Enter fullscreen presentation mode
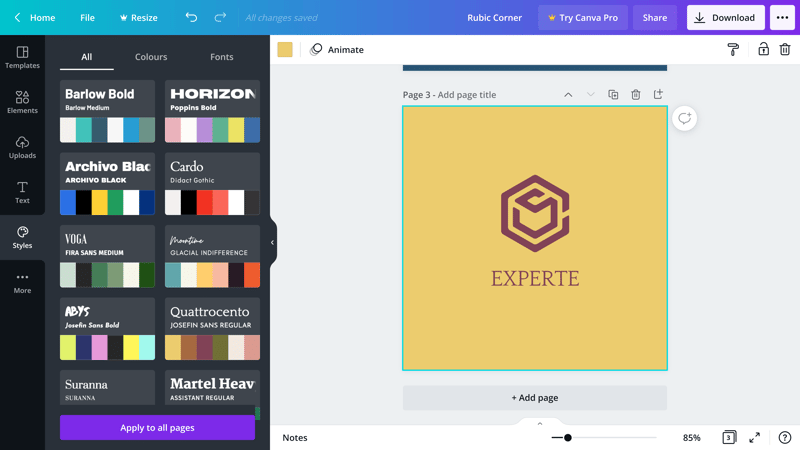This screenshot has width=800, height=450. pyautogui.click(x=755, y=437)
